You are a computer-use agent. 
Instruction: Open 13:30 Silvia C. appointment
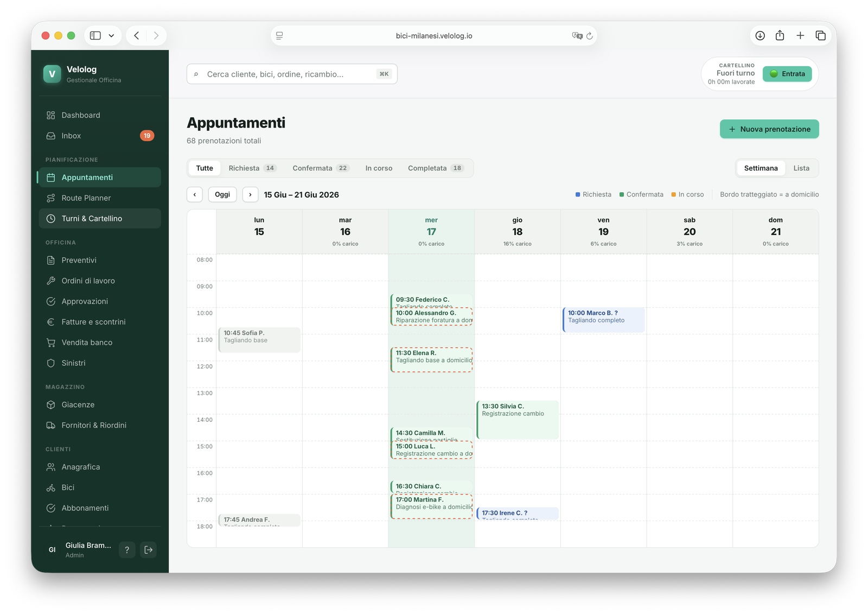click(518, 420)
